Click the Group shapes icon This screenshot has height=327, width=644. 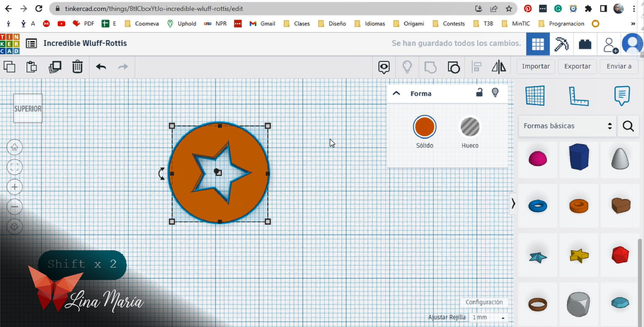coord(430,67)
